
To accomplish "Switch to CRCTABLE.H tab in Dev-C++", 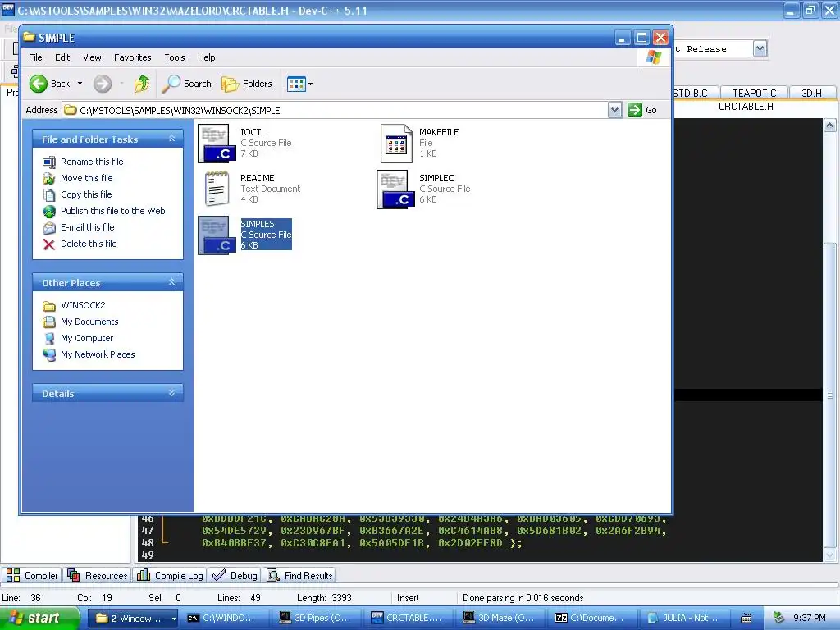I will (746, 107).
